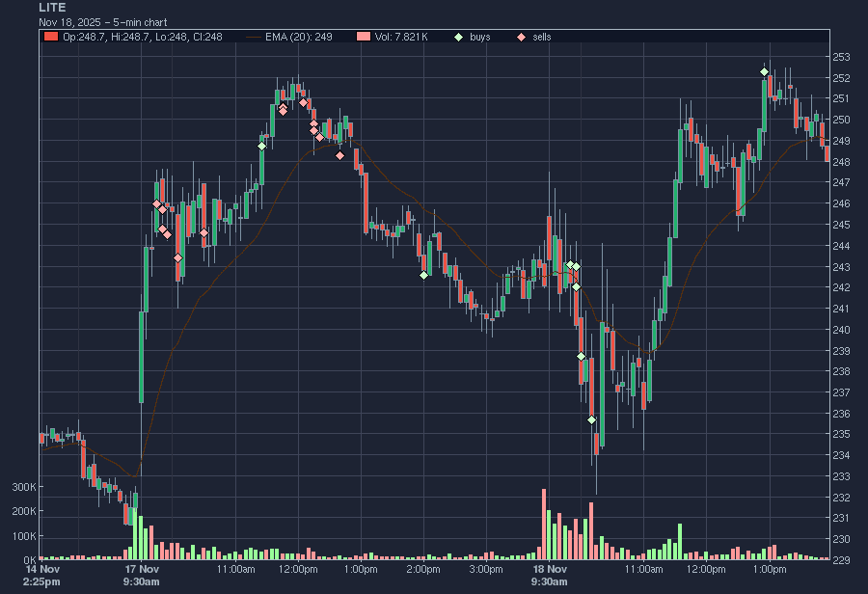The height and width of the screenshot is (594, 868).
Task: Click the 2:00pm time axis label
Action: pyautogui.click(x=424, y=569)
